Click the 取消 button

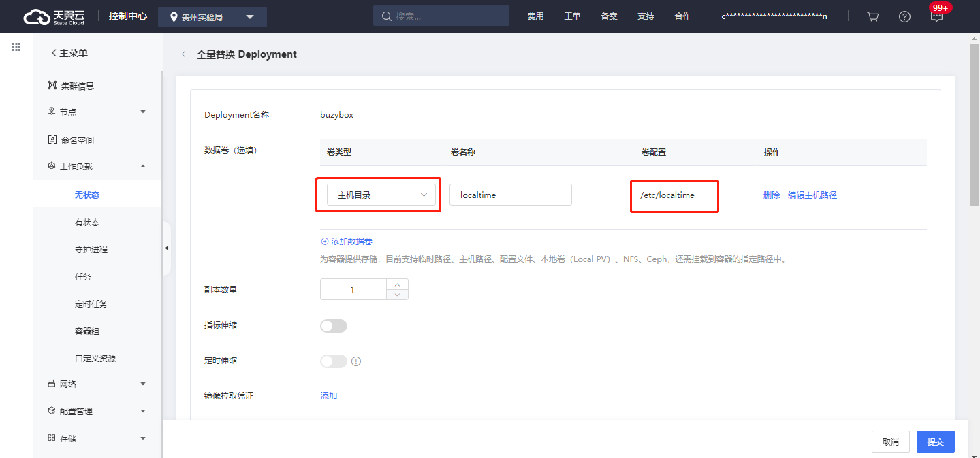coord(891,442)
